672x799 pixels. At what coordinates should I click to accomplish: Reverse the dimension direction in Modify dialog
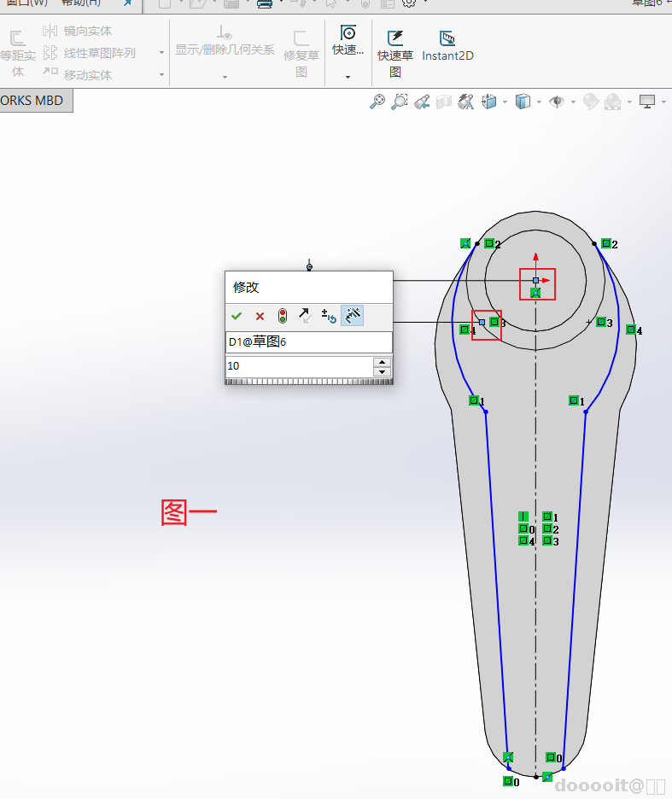point(305,316)
